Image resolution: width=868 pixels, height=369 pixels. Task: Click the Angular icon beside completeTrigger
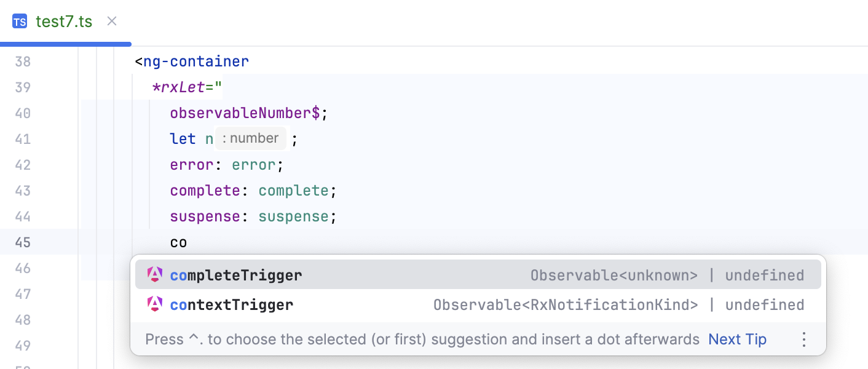pos(155,275)
